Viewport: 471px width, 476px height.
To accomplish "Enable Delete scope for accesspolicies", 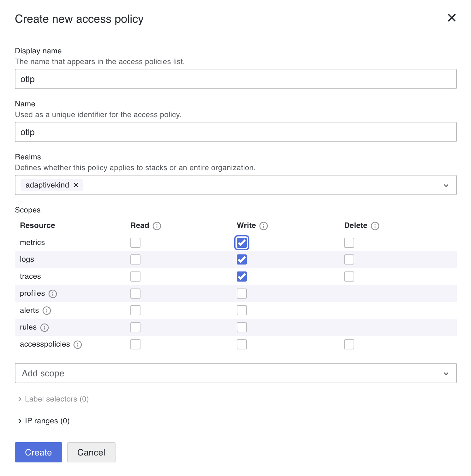I will tap(349, 344).
